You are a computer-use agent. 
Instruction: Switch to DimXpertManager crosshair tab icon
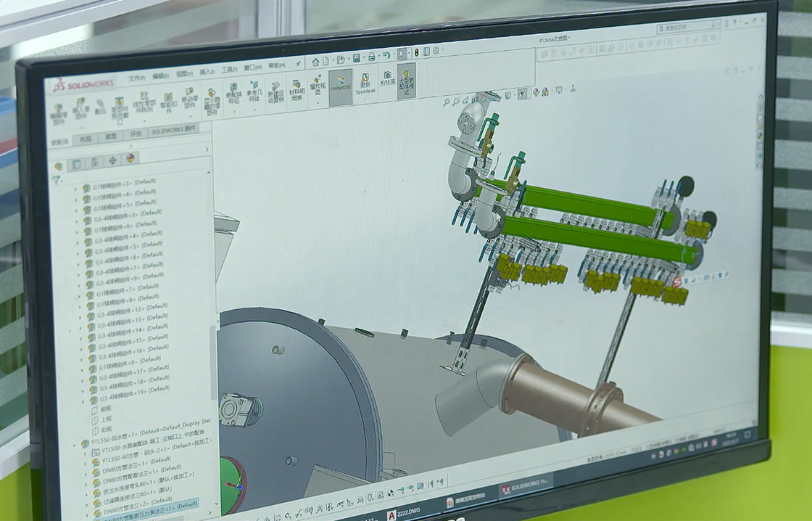click(113, 160)
